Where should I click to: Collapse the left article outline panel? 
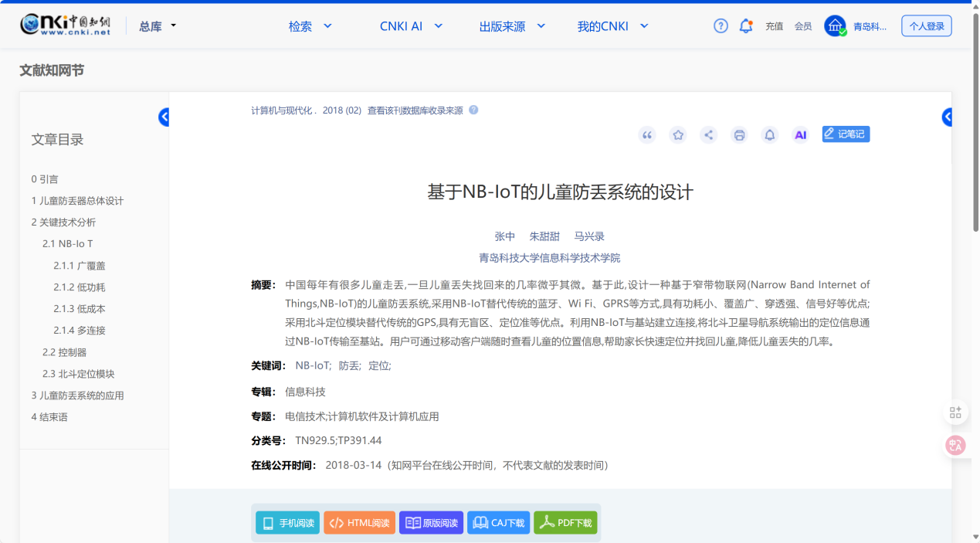tap(164, 117)
